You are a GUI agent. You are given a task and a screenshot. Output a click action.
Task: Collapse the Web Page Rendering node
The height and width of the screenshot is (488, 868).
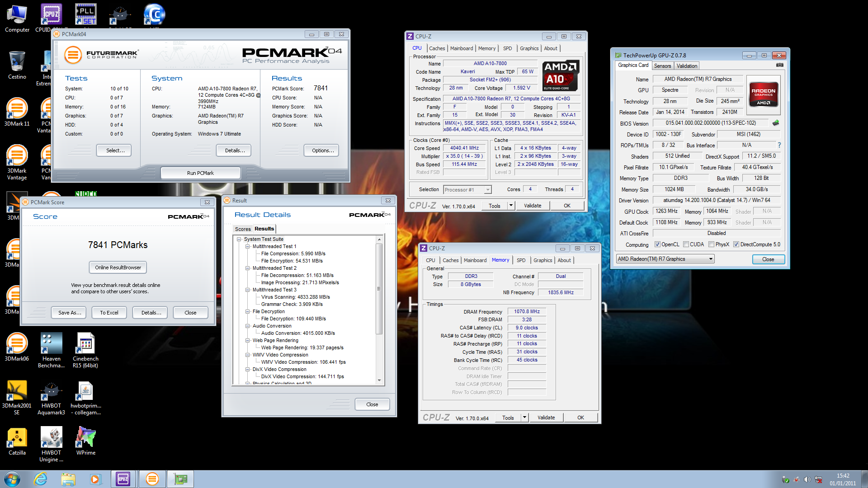click(248, 340)
